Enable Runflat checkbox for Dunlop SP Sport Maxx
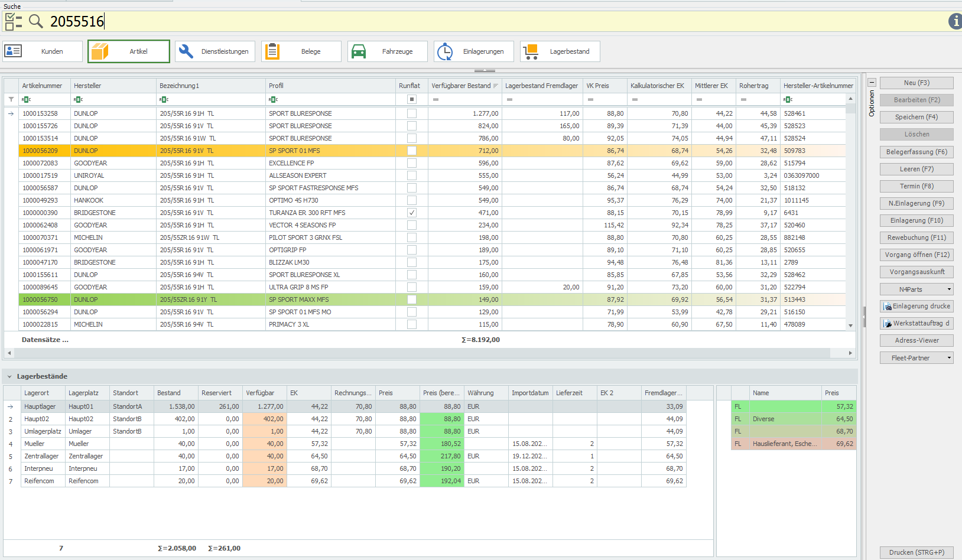 point(412,299)
